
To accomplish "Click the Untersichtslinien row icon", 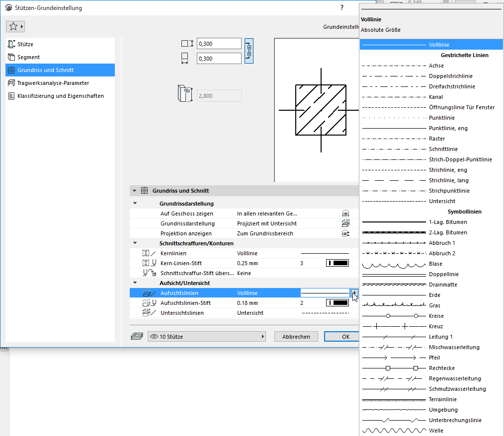I will (149, 313).
